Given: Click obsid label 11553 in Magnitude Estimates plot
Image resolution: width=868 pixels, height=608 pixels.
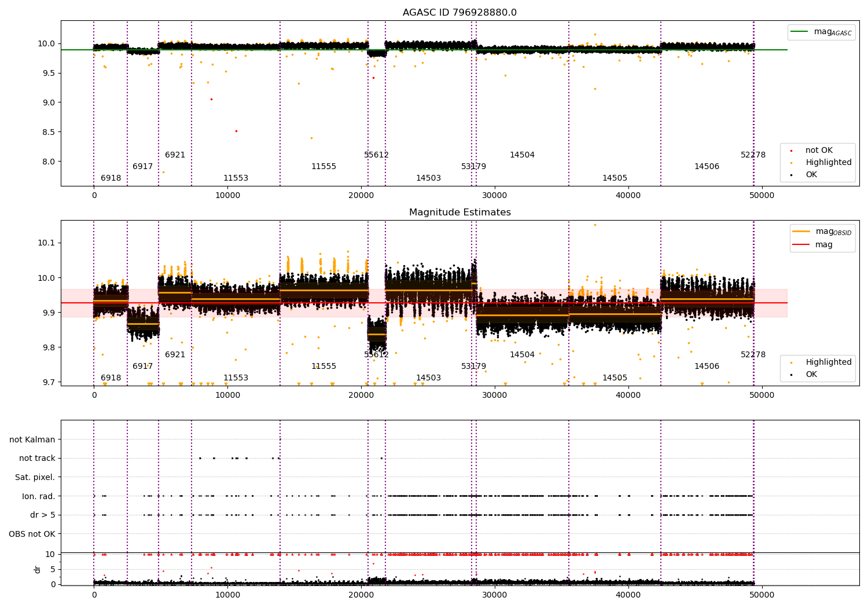Looking at the screenshot, I should (x=236, y=378).
